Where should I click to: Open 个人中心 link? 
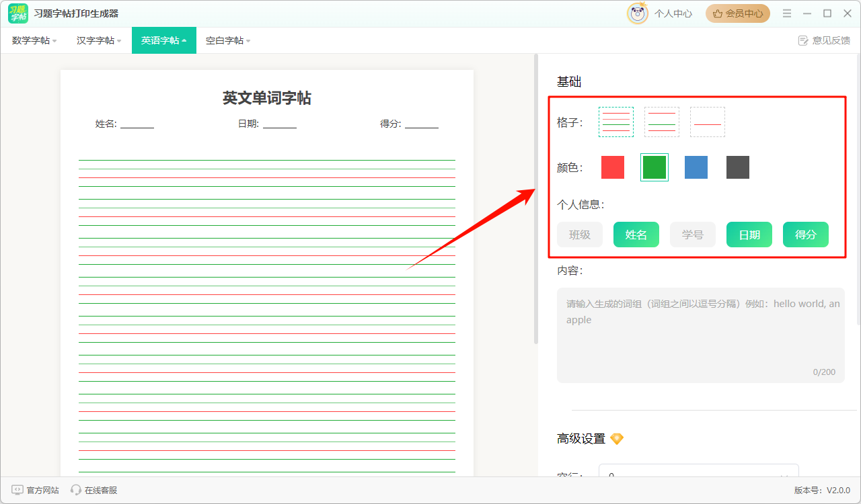[673, 13]
